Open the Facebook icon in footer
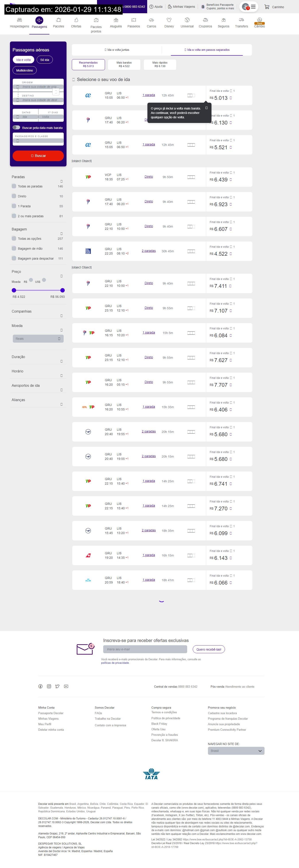The height and width of the screenshot is (868, 299). pos(40,686)
